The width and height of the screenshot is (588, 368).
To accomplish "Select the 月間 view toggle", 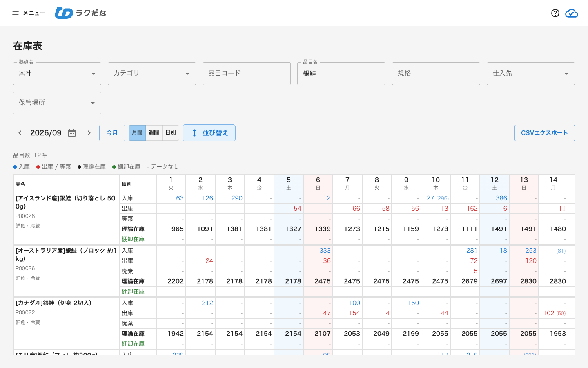I will click(137, 133).
